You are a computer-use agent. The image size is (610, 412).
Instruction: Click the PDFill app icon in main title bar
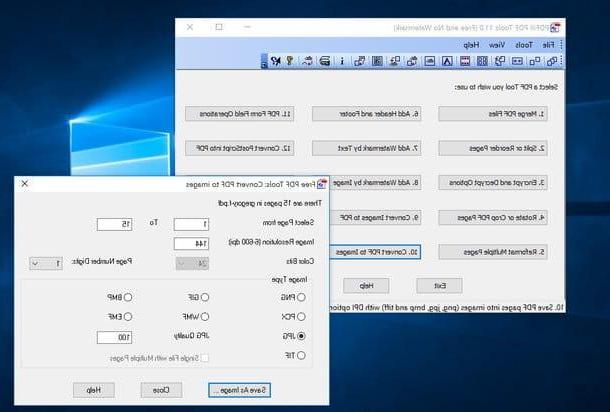[x=555, y=28]
